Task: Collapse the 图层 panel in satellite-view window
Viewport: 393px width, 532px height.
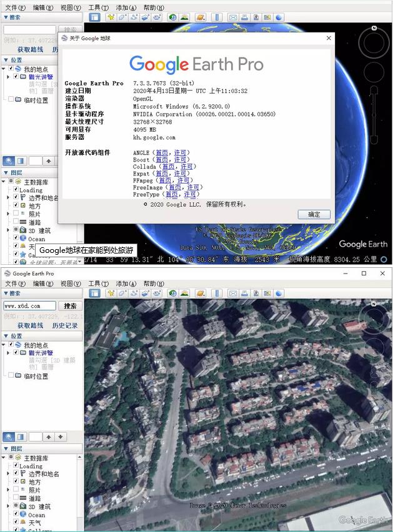Action: (6, 448)
